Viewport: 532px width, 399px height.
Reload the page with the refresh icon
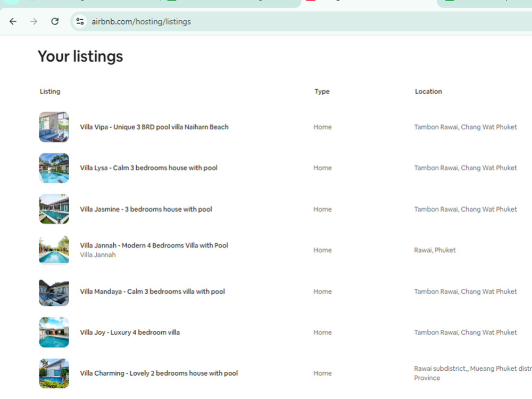pyautogui.click(x=55, y=22)
